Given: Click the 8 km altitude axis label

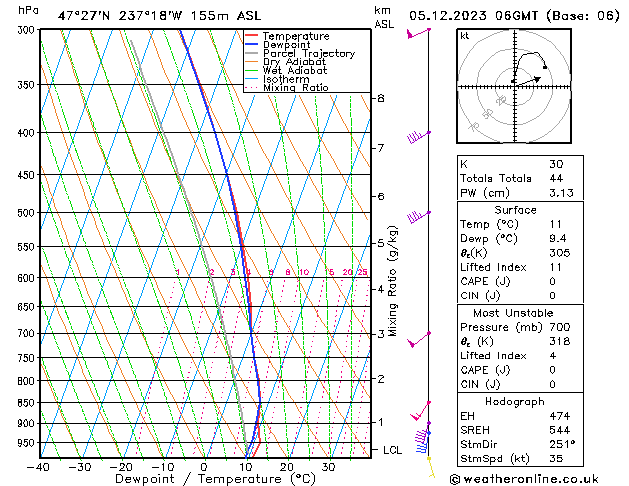Looking at the screenshot, I should (380, 98).
